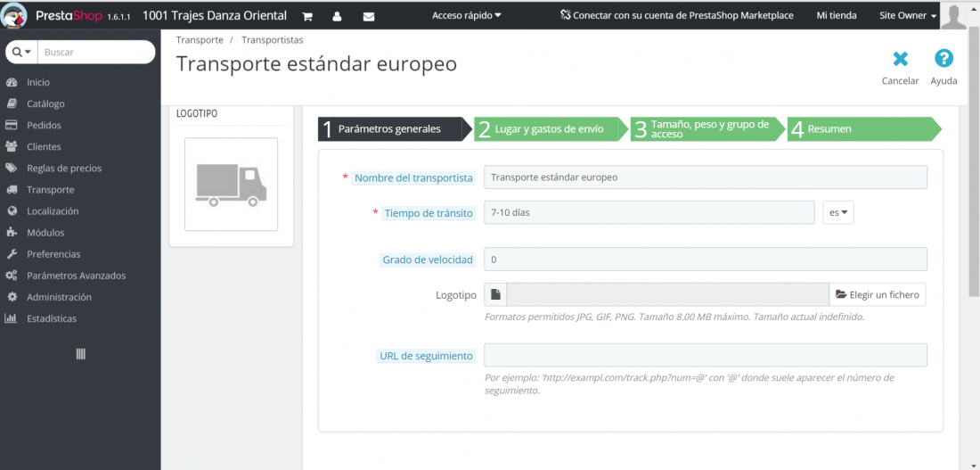Click the Logotipo file path field

point(667,294)
